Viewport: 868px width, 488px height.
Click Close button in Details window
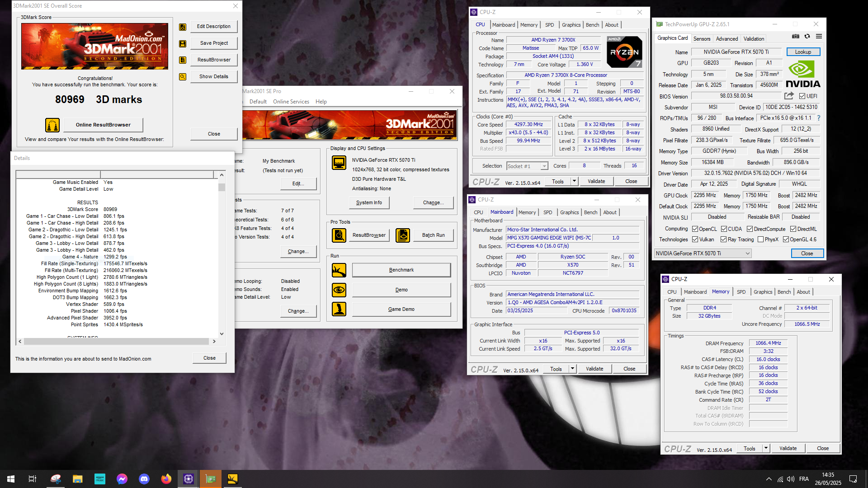(x=209, y=358)
